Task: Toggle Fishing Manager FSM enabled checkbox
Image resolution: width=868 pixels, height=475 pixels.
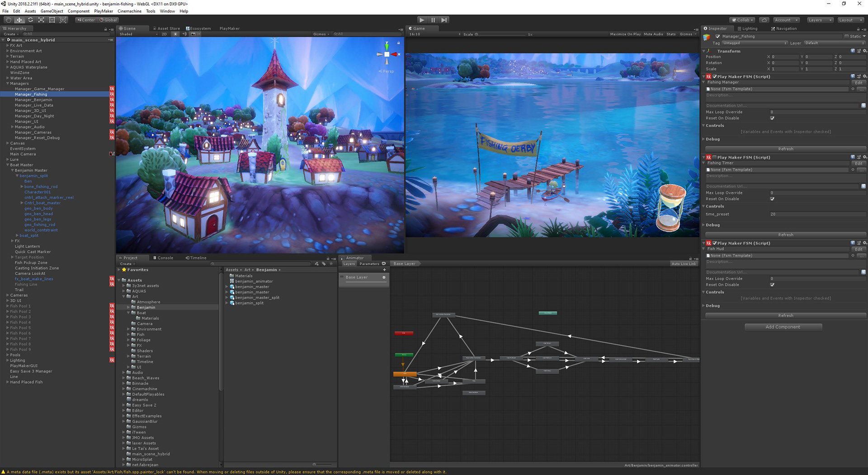Action: coord(714,76)
